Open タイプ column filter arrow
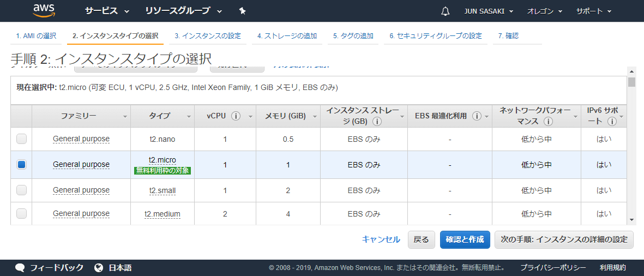The width and height of the screenshot is (644, 276). point(189,117)
